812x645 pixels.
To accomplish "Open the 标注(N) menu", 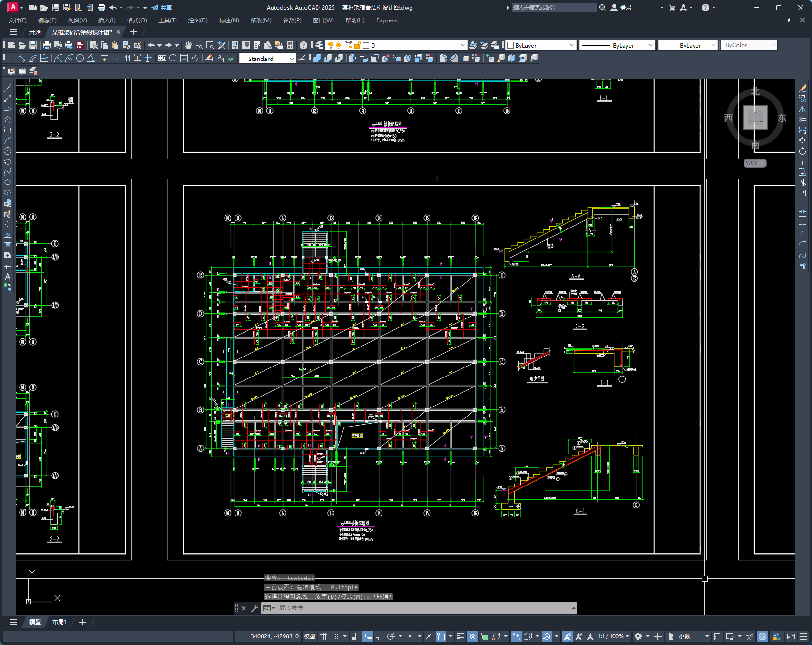I will 229,20.
